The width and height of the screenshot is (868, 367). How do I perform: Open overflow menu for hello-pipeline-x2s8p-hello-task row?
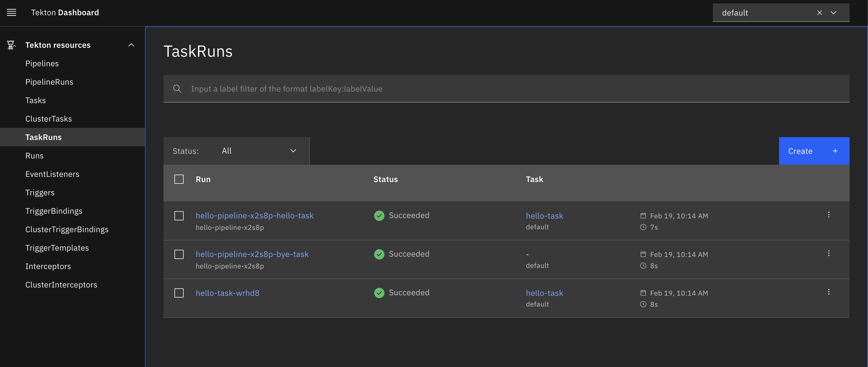click(x=829, y=215)
